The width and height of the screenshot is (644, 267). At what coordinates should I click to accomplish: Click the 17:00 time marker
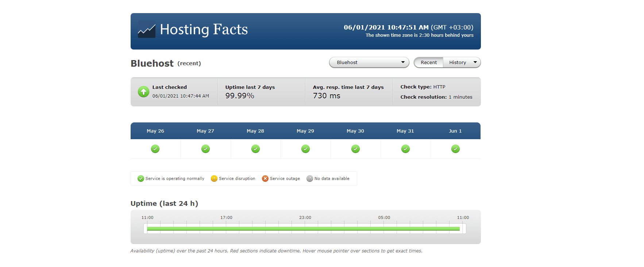coord(226,217)
